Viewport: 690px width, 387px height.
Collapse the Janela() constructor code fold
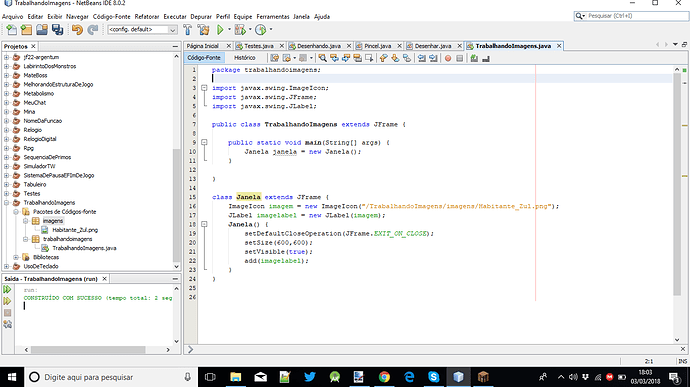(x=204, y=224)
